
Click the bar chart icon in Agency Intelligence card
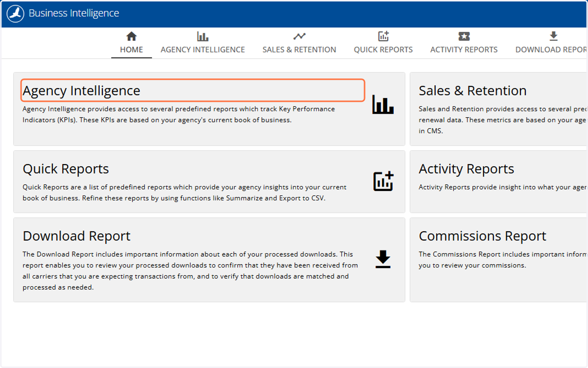383,104
